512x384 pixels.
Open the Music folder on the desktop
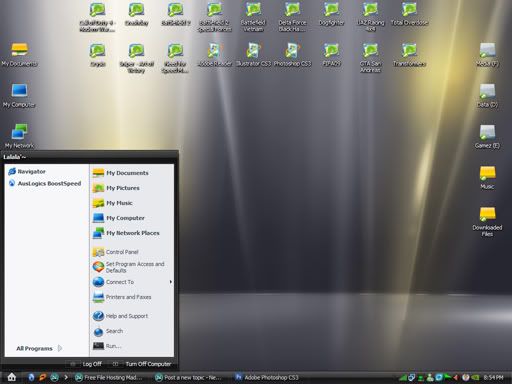[x=487, y=178]
